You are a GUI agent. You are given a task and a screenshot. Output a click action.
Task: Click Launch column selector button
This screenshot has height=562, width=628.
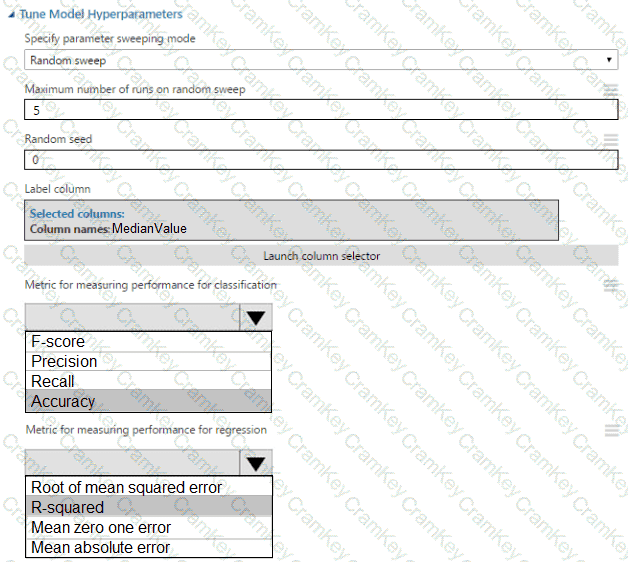[x=321, y=256]
